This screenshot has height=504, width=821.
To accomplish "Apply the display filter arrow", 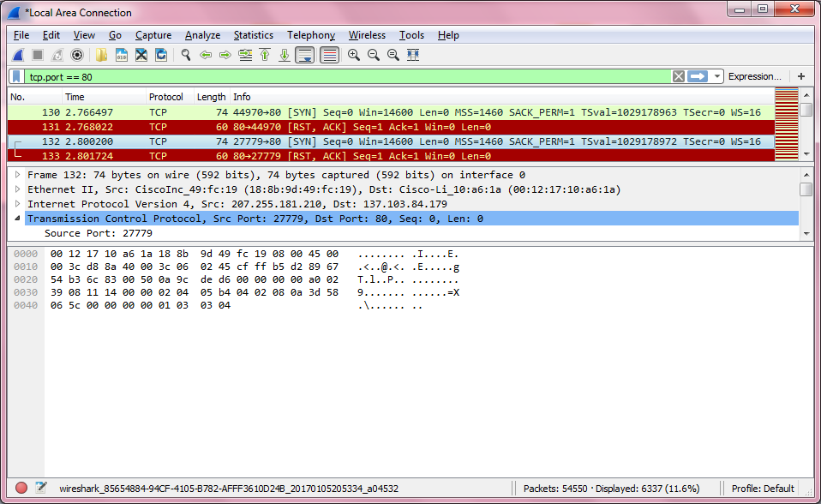I will pos(698,76).
